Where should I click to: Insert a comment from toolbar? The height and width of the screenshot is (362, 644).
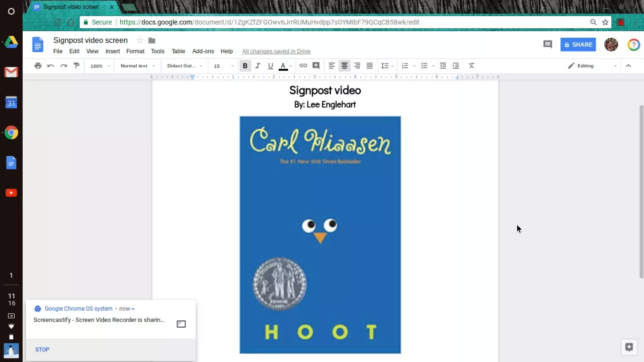point(316,66)
